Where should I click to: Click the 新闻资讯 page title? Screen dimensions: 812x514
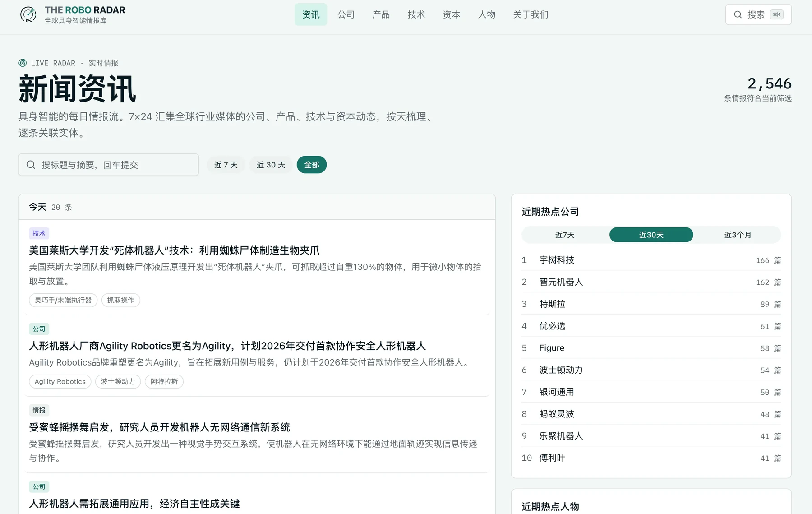pos(77,89)
